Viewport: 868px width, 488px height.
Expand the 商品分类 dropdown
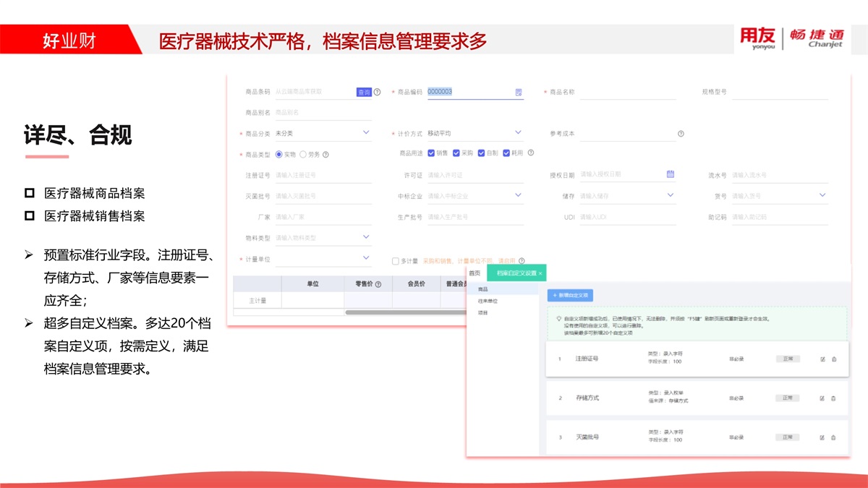[366, 133]
